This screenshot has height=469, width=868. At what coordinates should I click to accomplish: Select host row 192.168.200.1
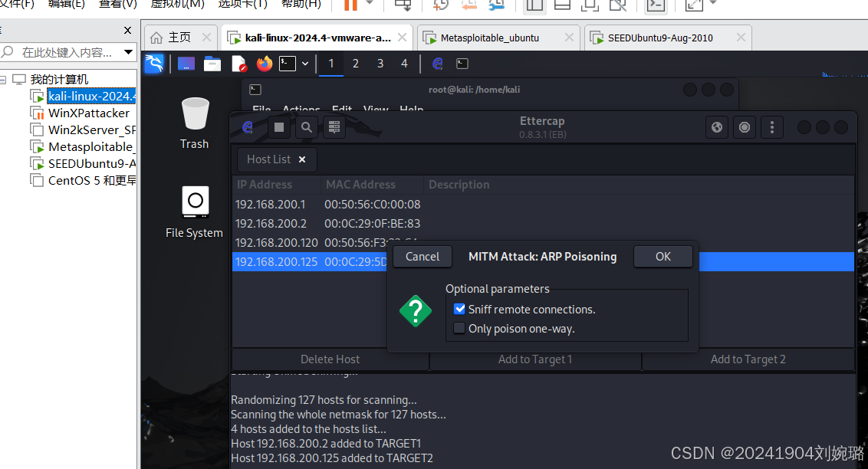coord(543,205)
